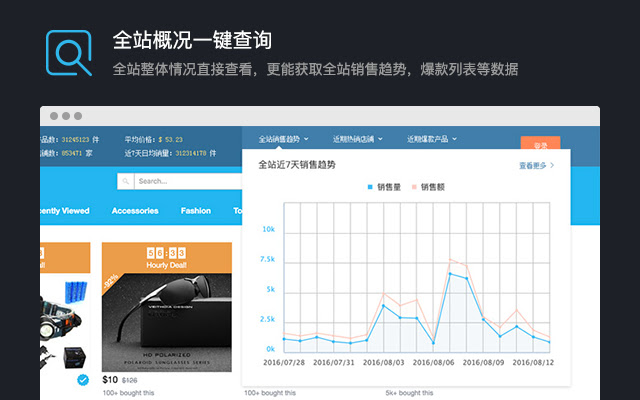
Task: Open the Accessories category tab
Action: coord(135,211)
